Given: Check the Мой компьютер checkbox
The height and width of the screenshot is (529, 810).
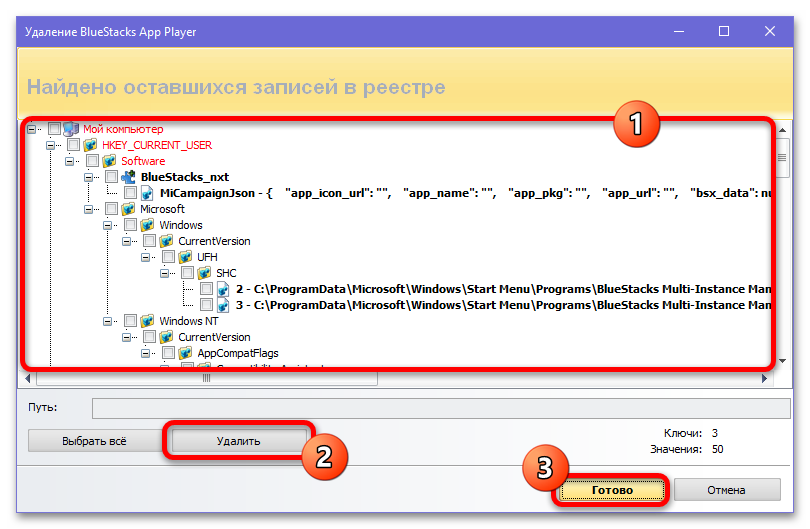Looking at the screenshot, I should [x=54, y=129].
